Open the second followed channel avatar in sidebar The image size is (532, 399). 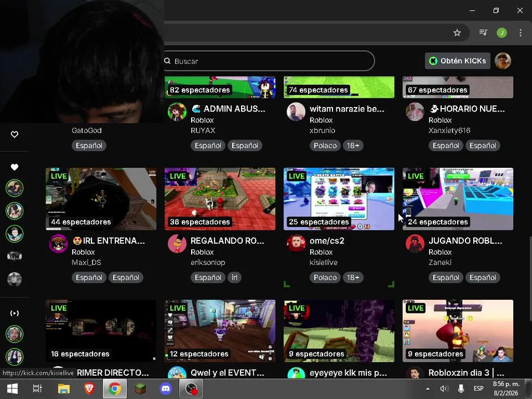click(x=14, y=211)
